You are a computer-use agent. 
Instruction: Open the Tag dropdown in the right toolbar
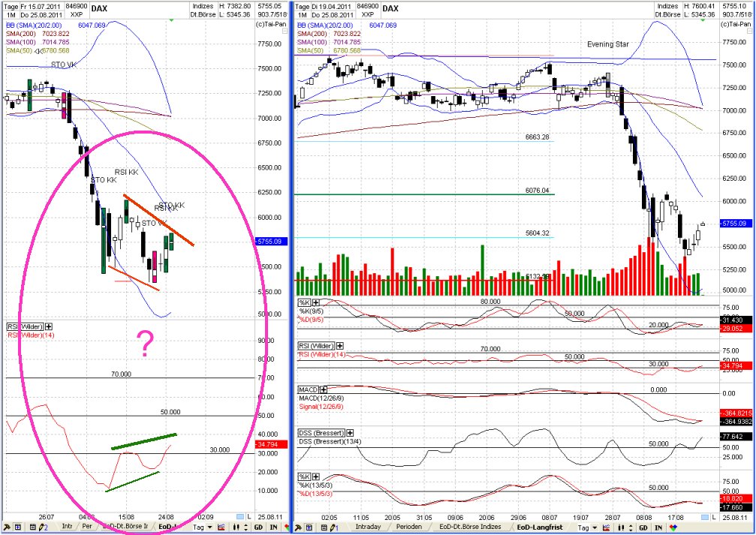pyautogui.click(x=586, y=528)
